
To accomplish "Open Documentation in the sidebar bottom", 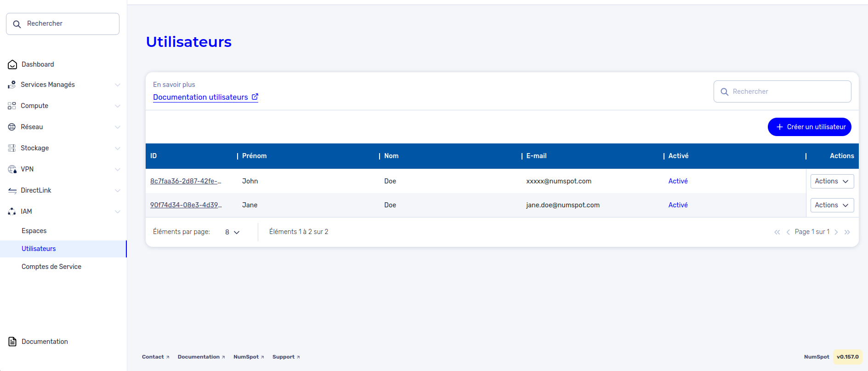I will pyautogui.click(x=45, y=342).
